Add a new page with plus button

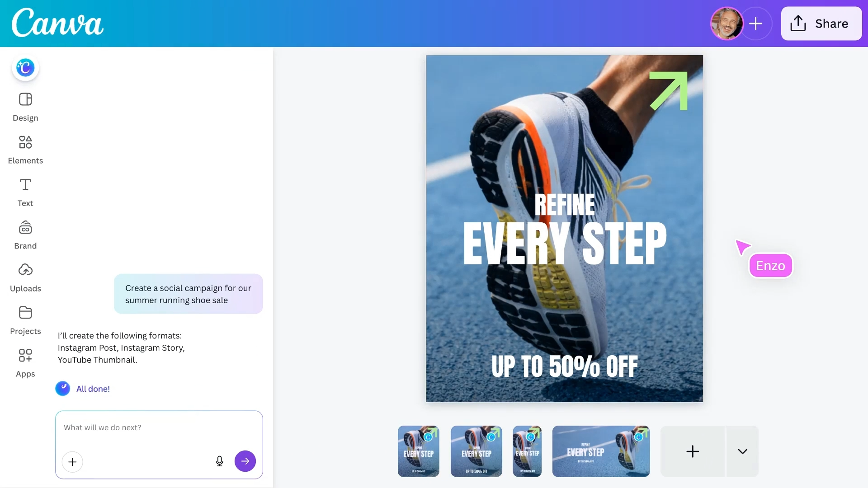[693, 451]
